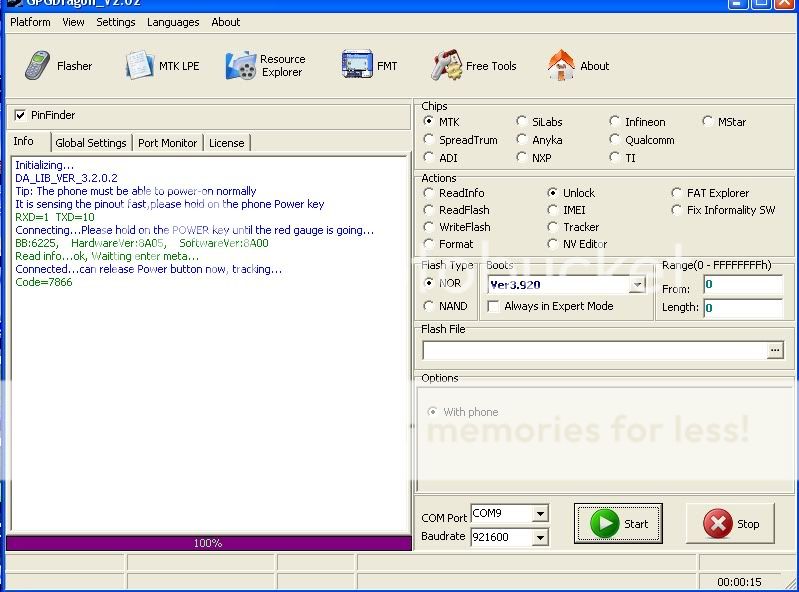This screenshot has width=799, height=592.
Task: Open the About menu
Action: click(x=225, y=22)
